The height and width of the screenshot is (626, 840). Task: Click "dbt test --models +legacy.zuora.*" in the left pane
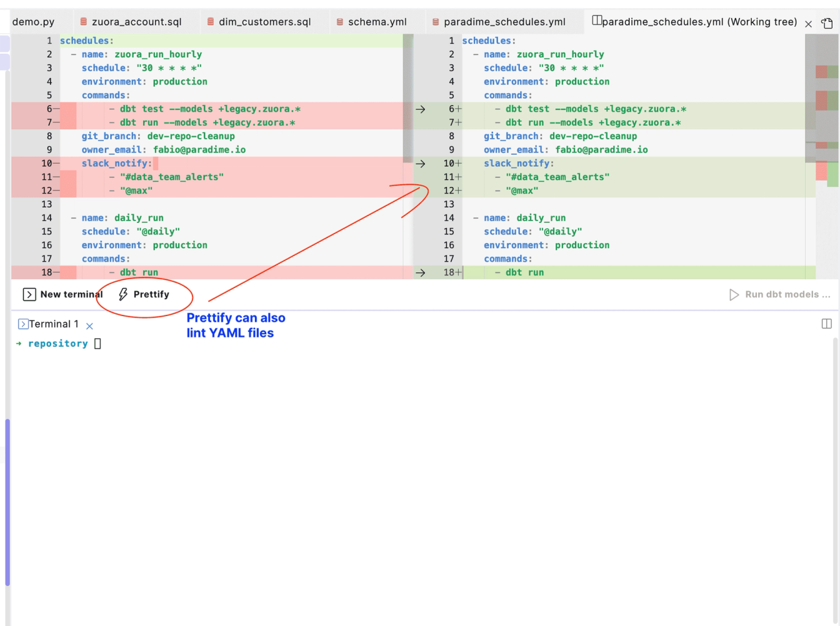(x=210, y=109)
